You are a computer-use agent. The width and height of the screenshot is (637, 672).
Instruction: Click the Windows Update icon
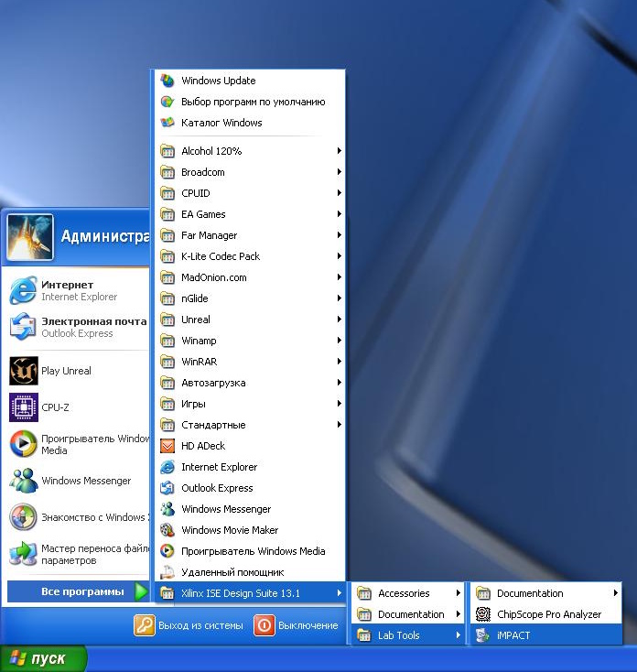point(167,81)
